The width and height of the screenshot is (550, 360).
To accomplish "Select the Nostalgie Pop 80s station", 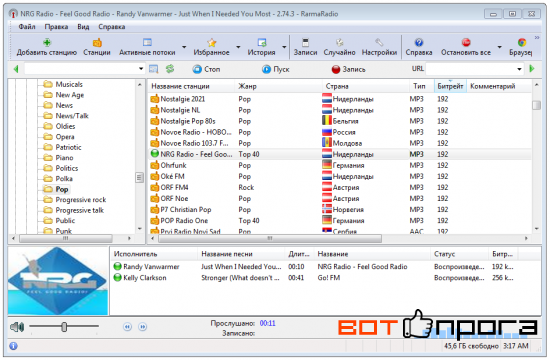I will (339, 121).
